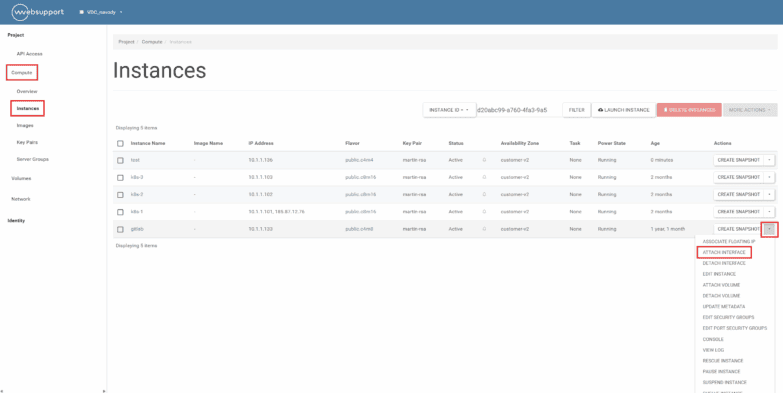This screenshot has height=393, width=783.
Task: Create snapshot of k8s-2 instance
Action: click(738, 194)
